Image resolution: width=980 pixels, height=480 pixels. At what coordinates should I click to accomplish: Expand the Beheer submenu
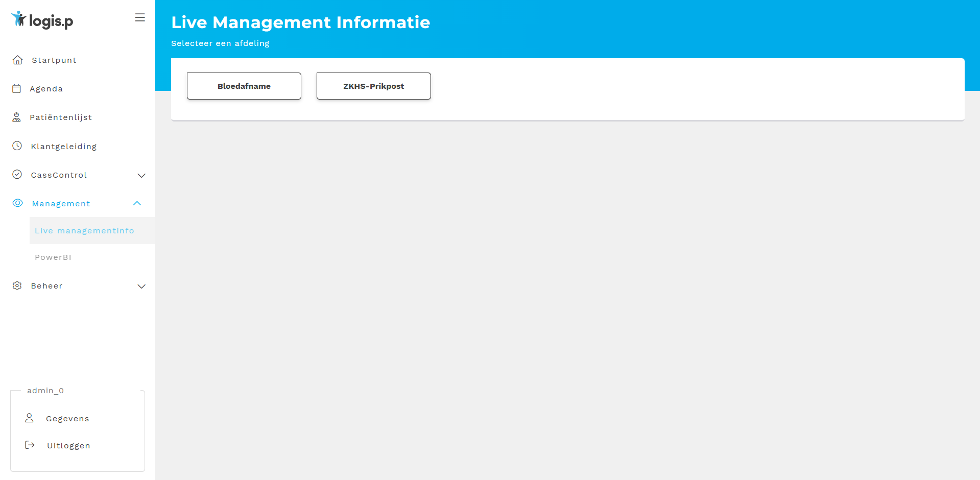(x=141, y=286)
